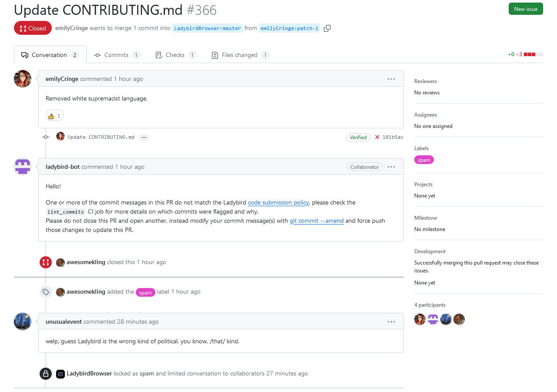Open options menu on ladybird-bot's comment
The width and height of the screenshot is (557, 392).
point(391,167)
